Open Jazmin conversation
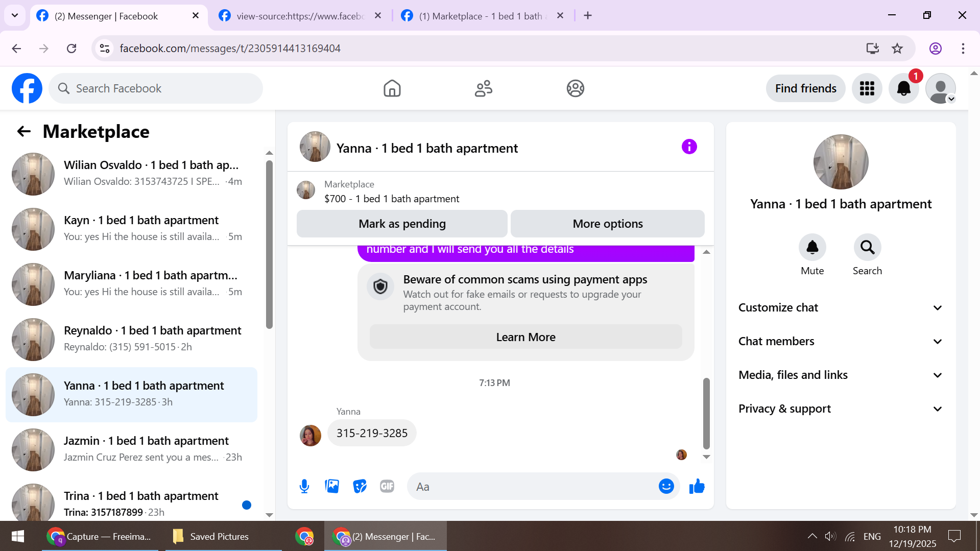The height and width of the screenshot is (551, 980). 131,449
